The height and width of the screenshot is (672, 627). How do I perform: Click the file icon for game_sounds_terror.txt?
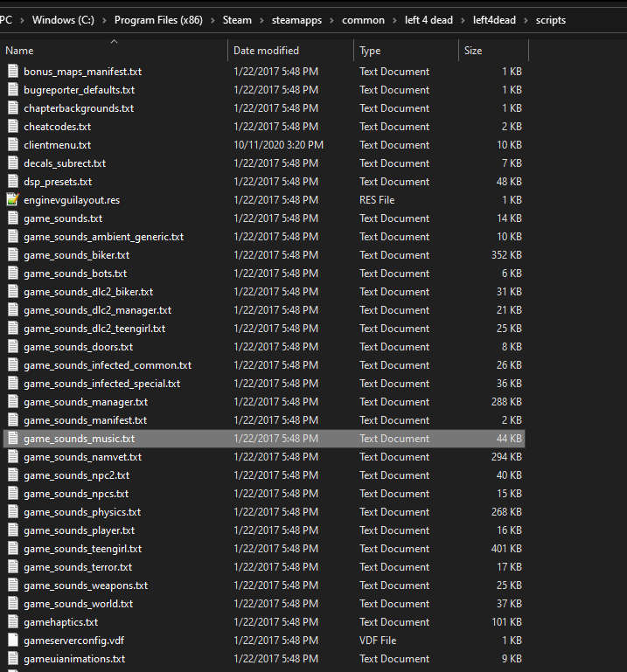tap(13, 567)
